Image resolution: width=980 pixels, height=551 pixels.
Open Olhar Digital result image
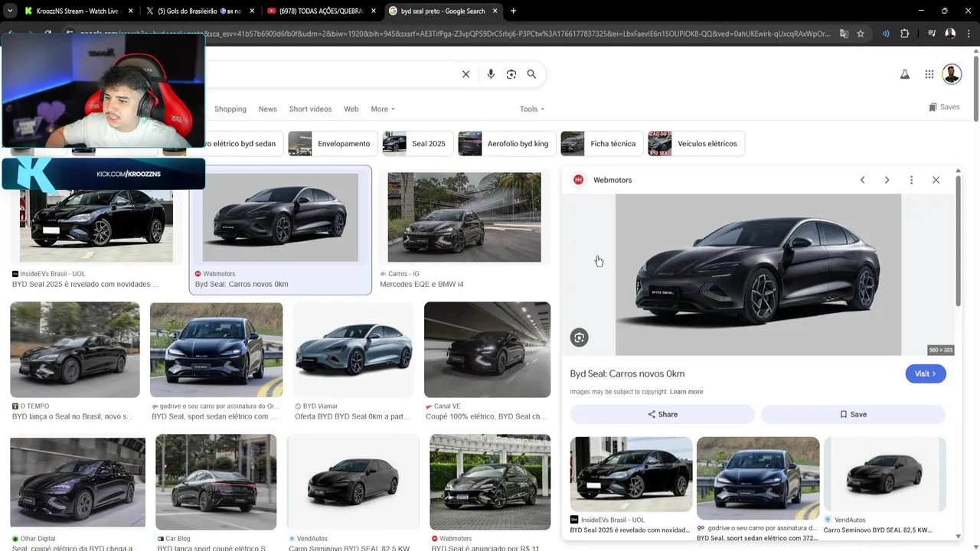[x=77, y=482]
